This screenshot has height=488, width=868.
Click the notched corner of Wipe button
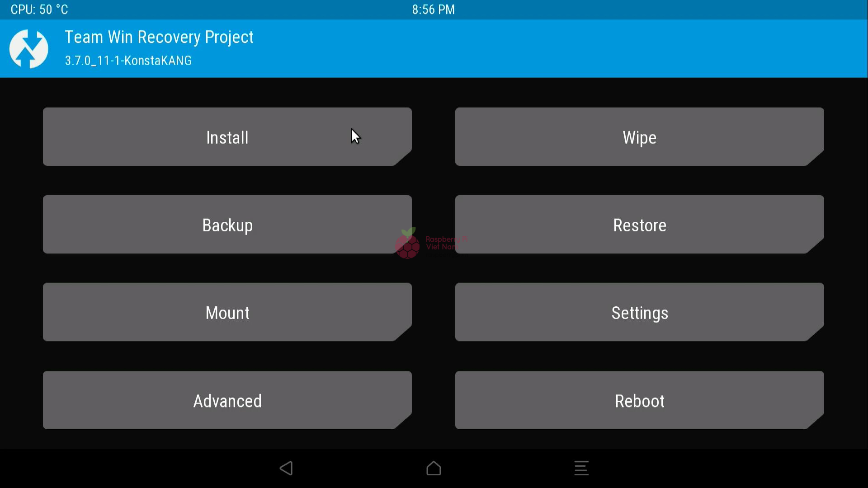(815, 158)
